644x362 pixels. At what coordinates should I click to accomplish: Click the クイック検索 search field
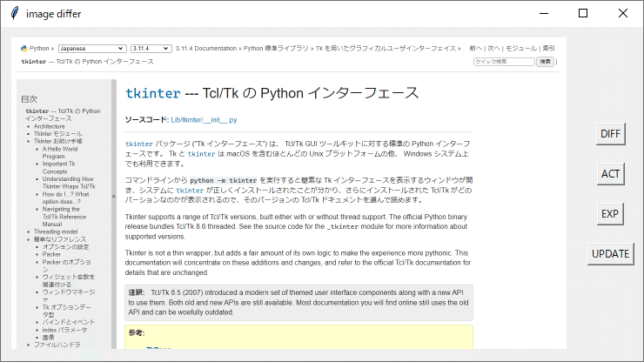tap(504, 62)
